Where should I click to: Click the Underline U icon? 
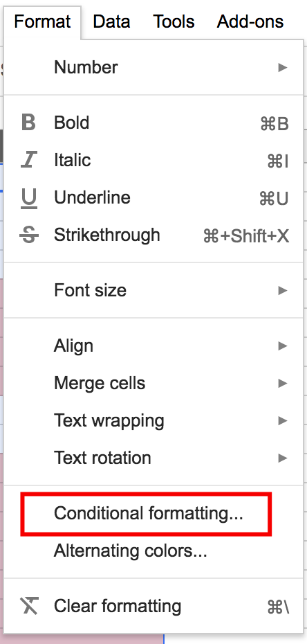click(28, 198)
